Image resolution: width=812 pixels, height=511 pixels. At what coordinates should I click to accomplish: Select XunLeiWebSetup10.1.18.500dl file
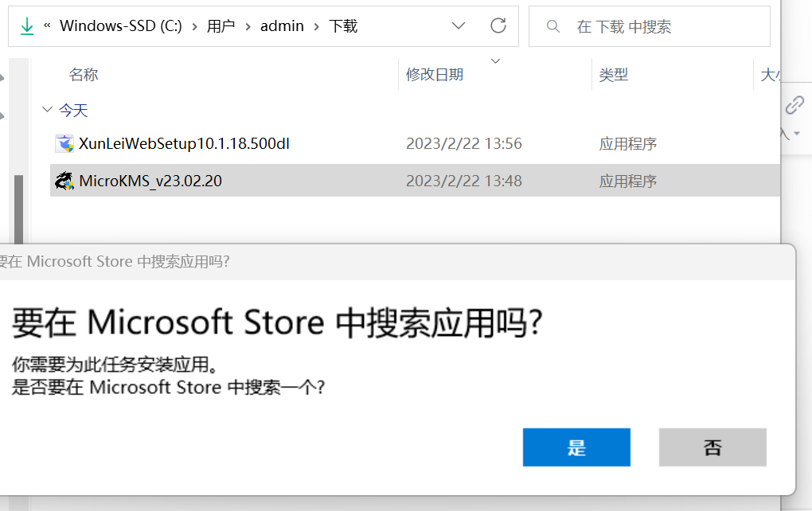pyautogui.click(x=184, y=143)
